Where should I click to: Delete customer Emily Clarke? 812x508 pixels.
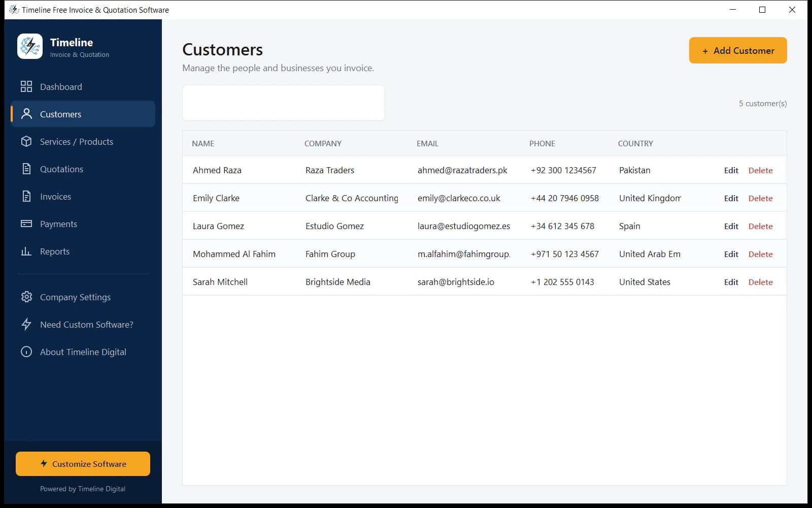[x=760, y=198]
